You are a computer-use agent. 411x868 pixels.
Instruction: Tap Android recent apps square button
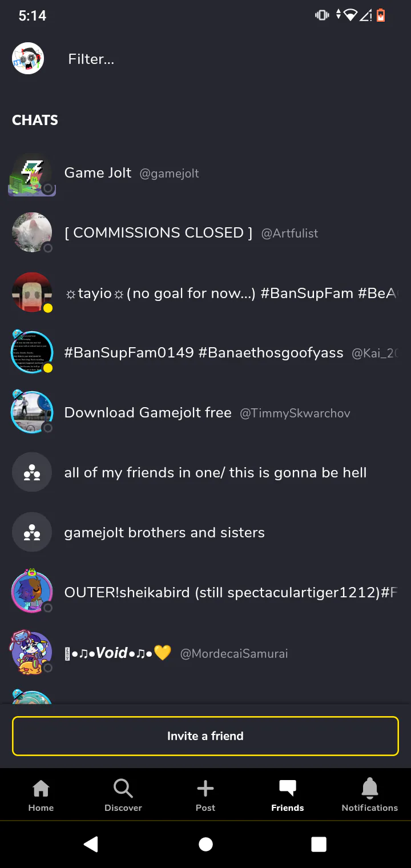(x=319, y=844)
